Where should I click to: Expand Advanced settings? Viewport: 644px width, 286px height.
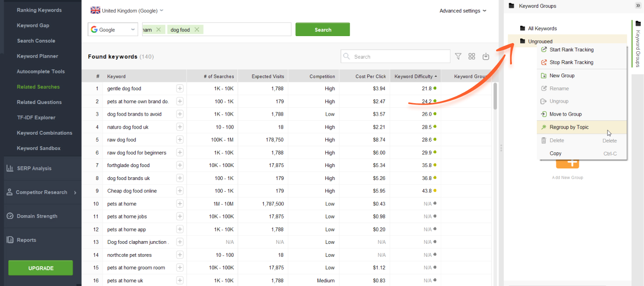click(x=462, y=11)
